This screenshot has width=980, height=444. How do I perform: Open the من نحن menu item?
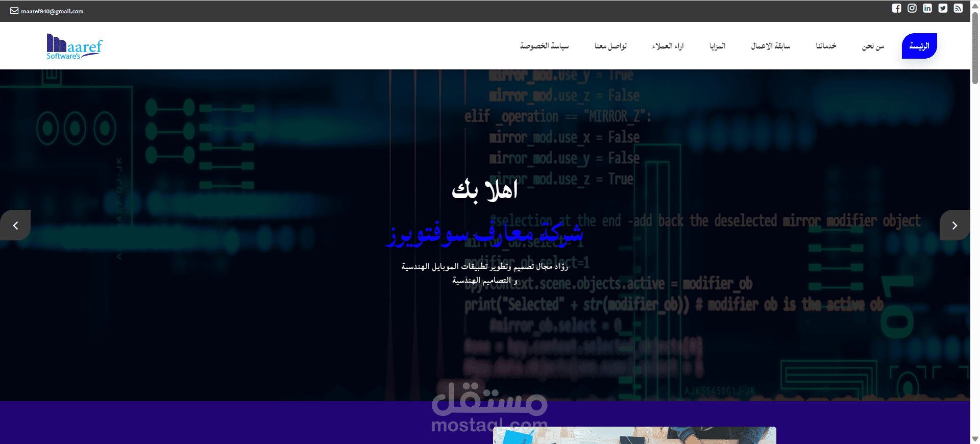tap(873, 46)
